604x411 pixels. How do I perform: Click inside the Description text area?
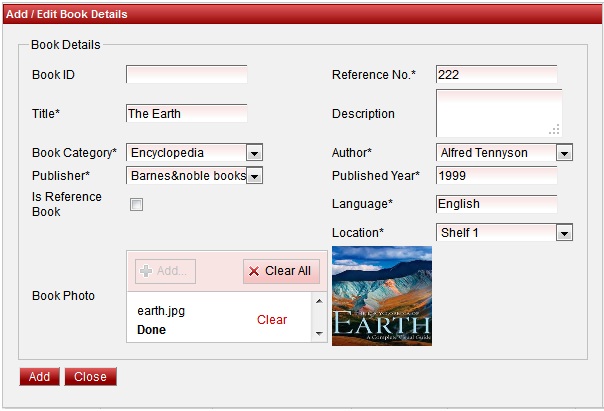tap(496, 111)
